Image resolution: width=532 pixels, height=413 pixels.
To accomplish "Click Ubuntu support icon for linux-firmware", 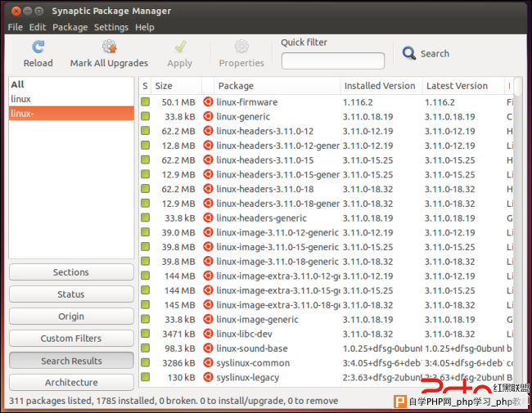I will coord(208,101).
